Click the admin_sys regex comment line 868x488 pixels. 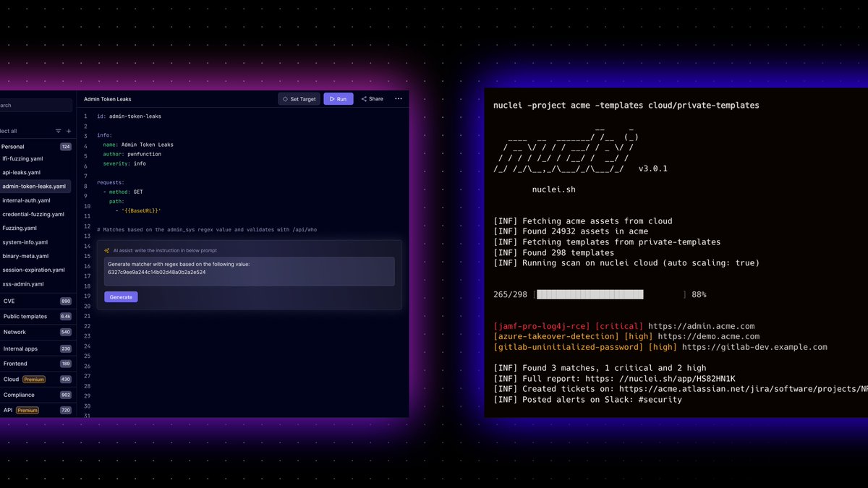pyautogui.click(x=207, y=230)
